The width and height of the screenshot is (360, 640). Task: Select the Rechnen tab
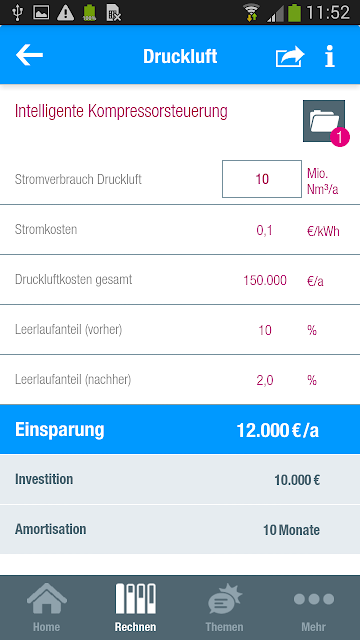pos(135,608)
